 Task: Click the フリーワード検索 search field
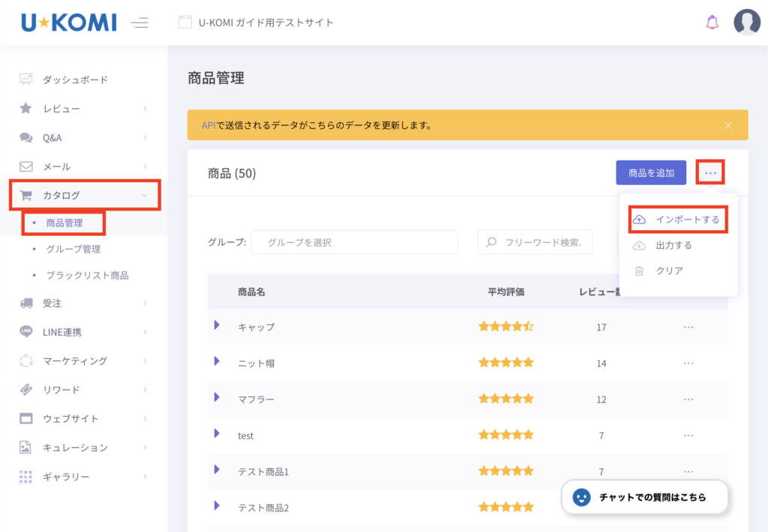click(541, 242)
